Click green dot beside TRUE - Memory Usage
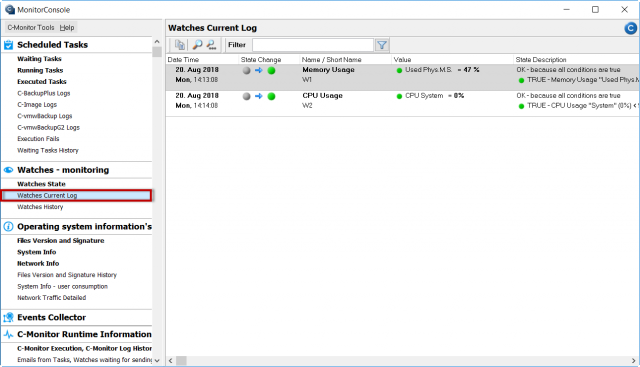 coord(521,80)
